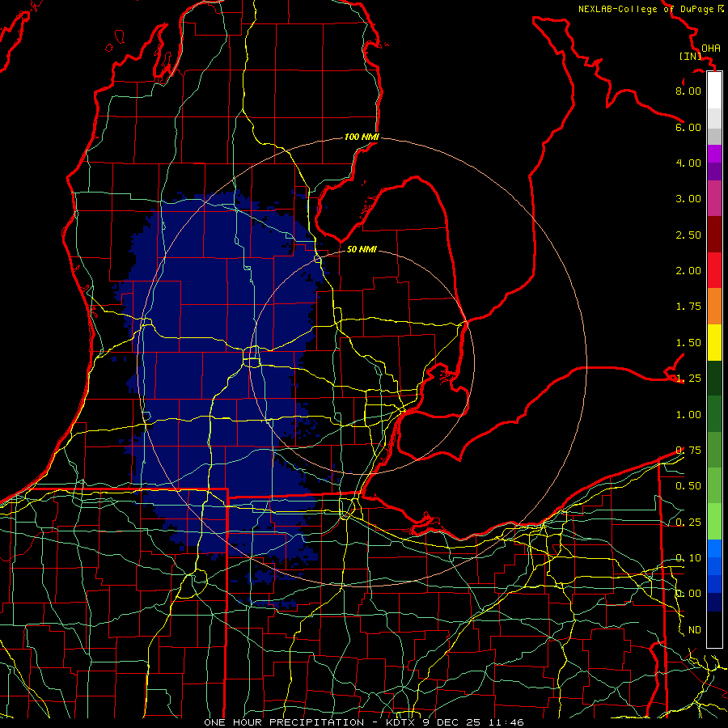The height and width of the screenshot is (728, 728).
Task: Click the 2.50 legend value
Action: click(x=688, y=235)
